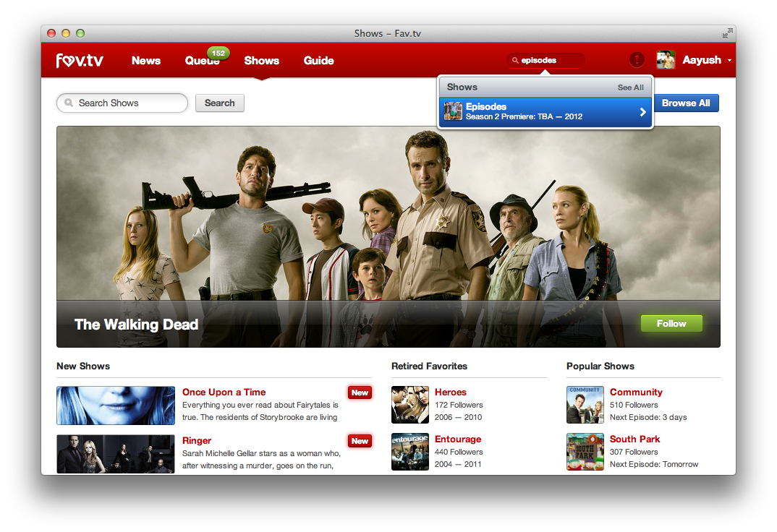Click the Shows header in search dropdown

462,87
